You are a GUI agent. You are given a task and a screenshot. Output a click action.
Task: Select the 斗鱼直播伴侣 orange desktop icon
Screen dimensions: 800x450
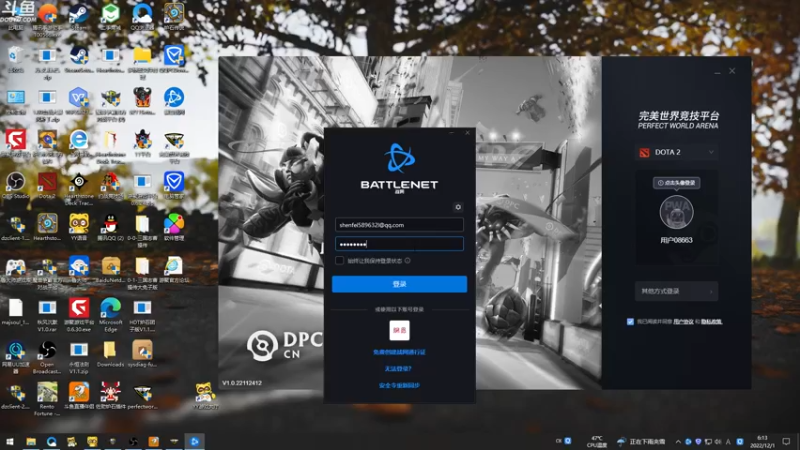click(79, 396)
